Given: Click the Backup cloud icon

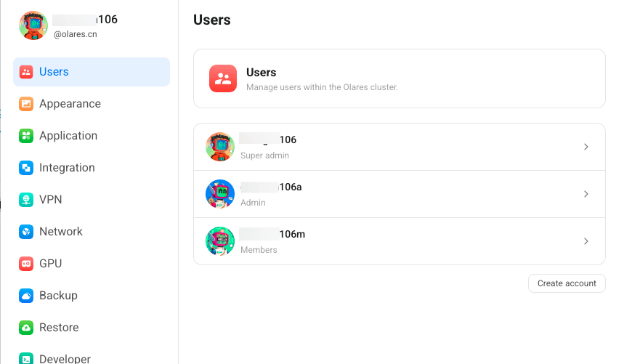Looking at the screenshot, I should pyautogui.click(x=26, y=296).
